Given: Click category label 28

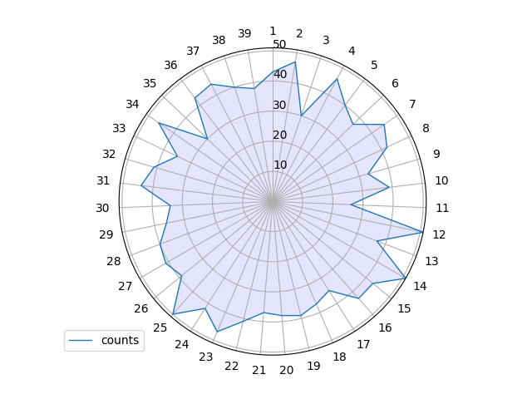Looking at the screenshot, I should coord(113,262).
